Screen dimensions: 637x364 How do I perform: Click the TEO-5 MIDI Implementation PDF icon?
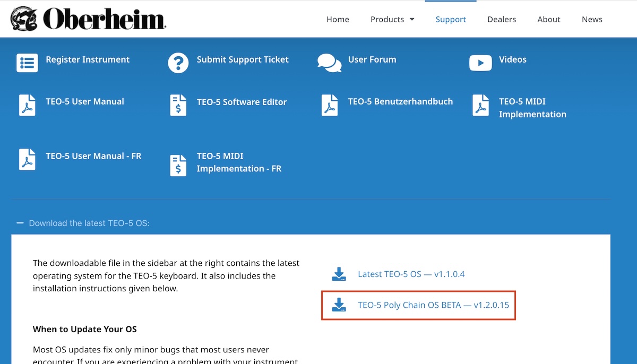pos(481,105)
